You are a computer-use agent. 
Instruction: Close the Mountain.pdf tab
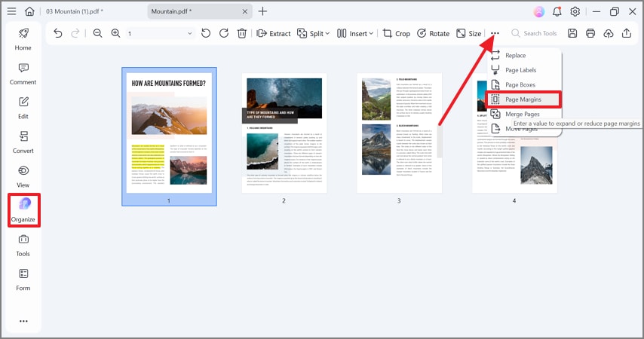[245, 11]
